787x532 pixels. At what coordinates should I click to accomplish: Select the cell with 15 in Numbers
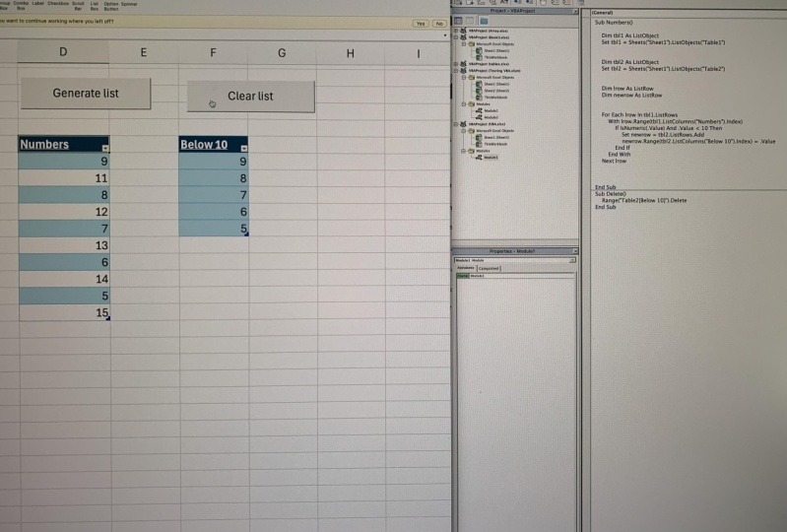(x=64, y=312)
